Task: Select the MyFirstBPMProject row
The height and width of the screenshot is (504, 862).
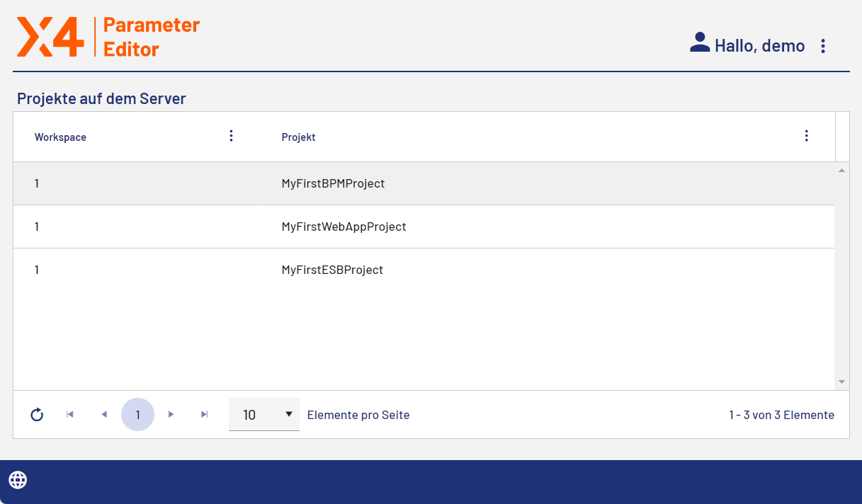Action: (333, 183)
